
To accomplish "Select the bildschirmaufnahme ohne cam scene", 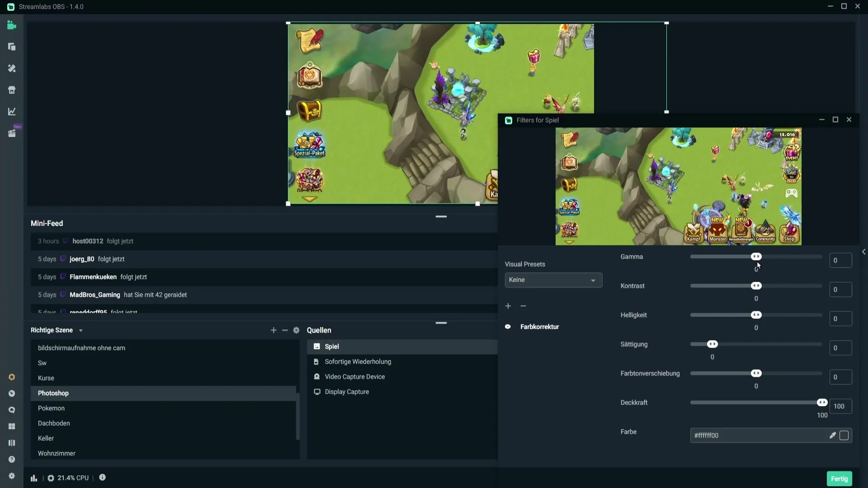I will [163, 348].
